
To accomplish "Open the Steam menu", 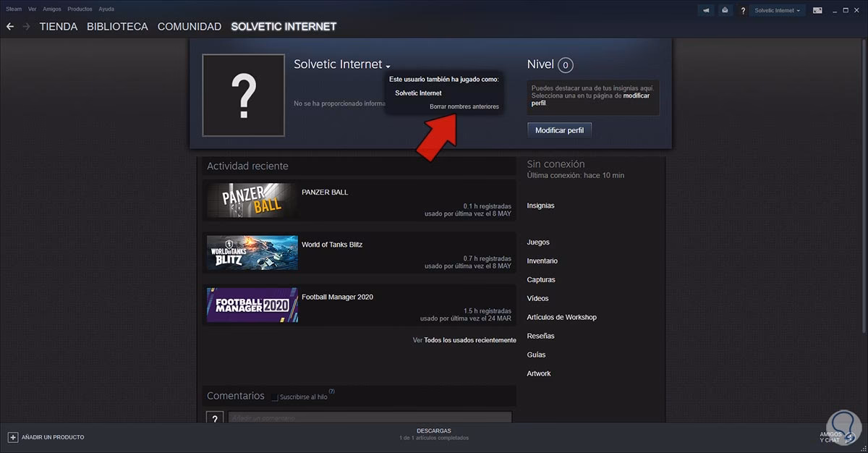I will [x=14, y=9].
